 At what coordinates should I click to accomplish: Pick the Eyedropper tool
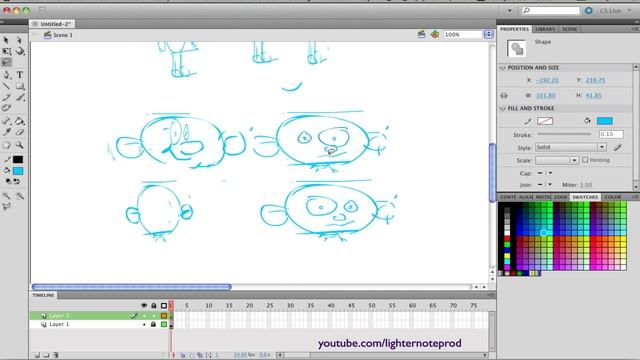tap(7, 132)
